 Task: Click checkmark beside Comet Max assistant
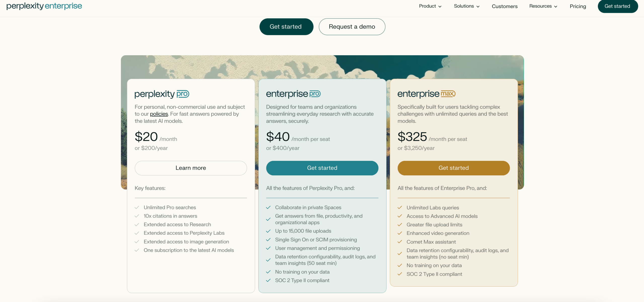(x=399, y=242)
